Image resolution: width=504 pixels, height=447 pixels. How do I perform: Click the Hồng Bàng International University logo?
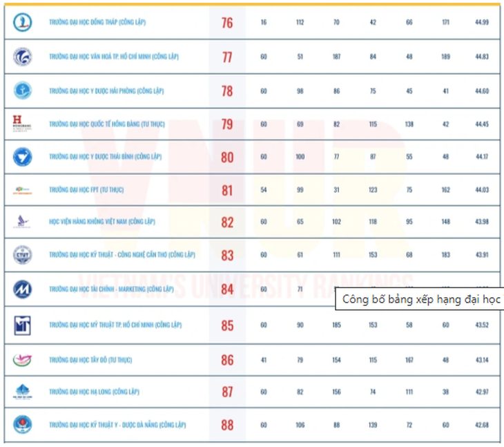click(22, 124)
